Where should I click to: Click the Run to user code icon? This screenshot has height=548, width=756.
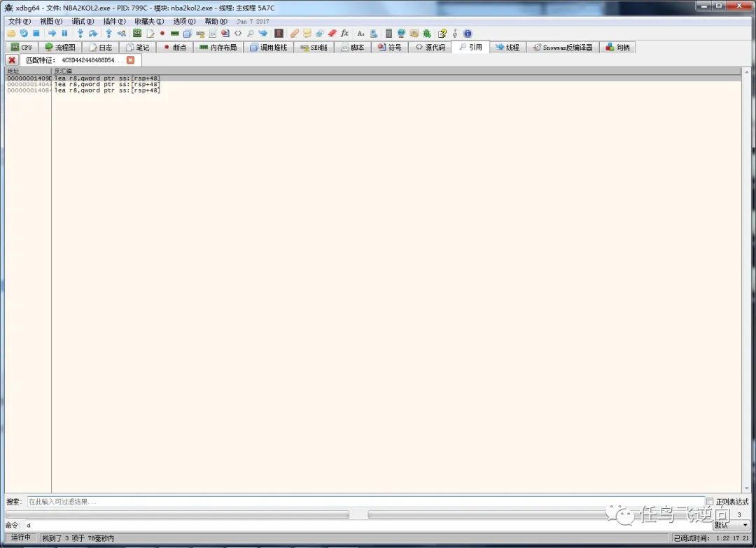(x=122, y=34)
